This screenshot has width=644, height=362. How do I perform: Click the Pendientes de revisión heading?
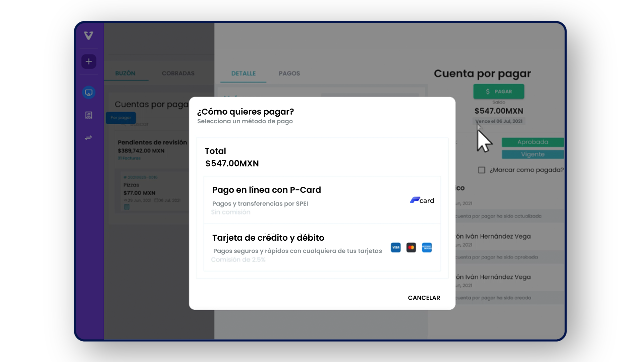152,142
